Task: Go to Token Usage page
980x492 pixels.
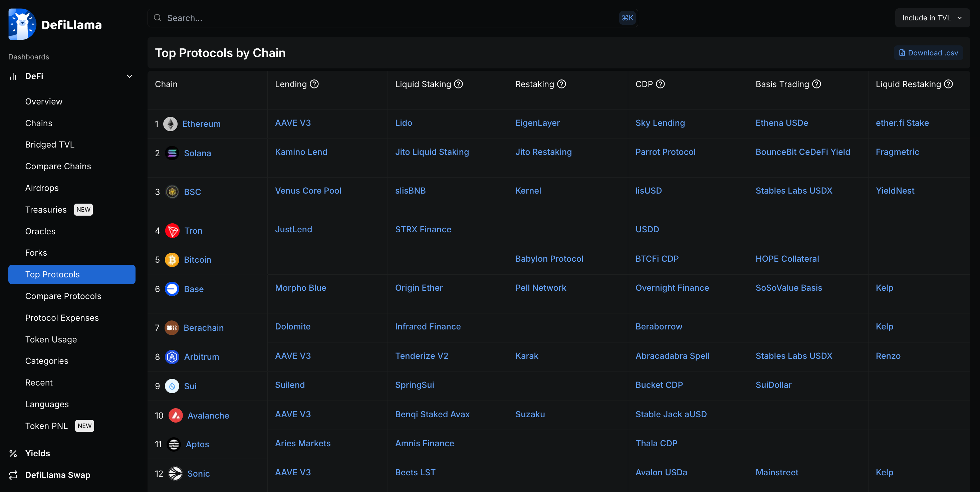Action: click(x=51, y=339)
